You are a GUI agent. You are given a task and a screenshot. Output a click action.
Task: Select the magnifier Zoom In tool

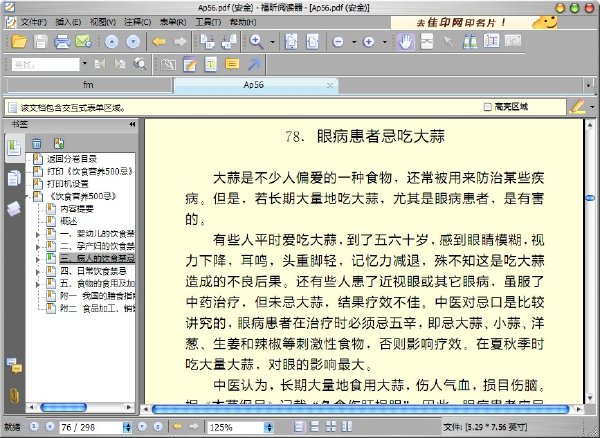click(256, 41)
